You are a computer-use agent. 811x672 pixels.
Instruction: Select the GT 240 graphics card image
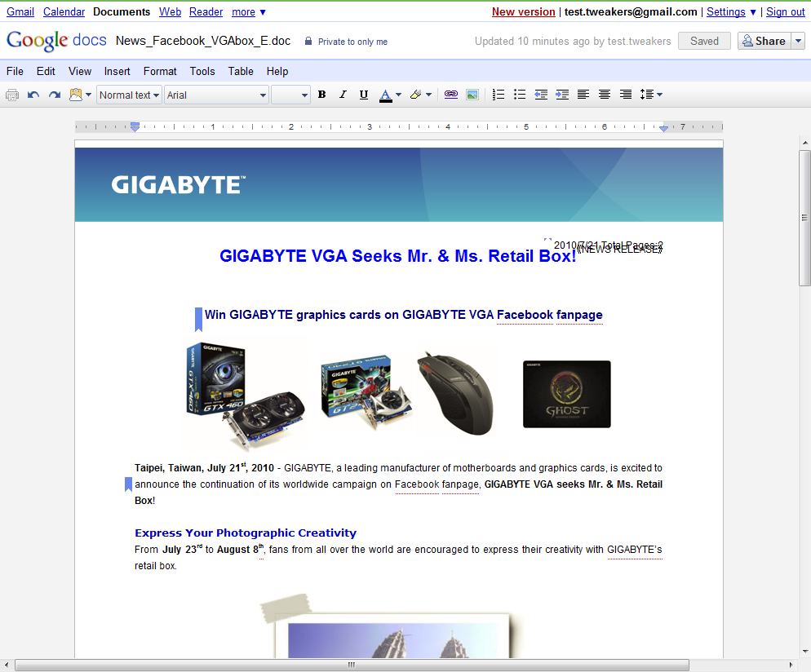[366, 391]
